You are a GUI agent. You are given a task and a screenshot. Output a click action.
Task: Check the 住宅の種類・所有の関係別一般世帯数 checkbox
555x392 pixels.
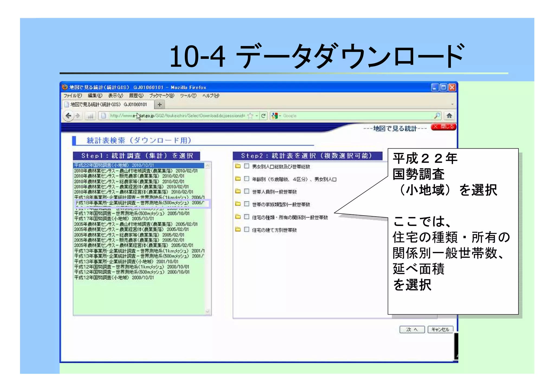247,217
